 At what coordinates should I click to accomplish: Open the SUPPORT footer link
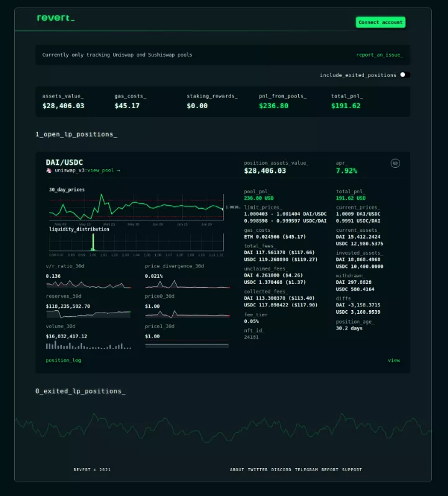[x=352, y=470]
